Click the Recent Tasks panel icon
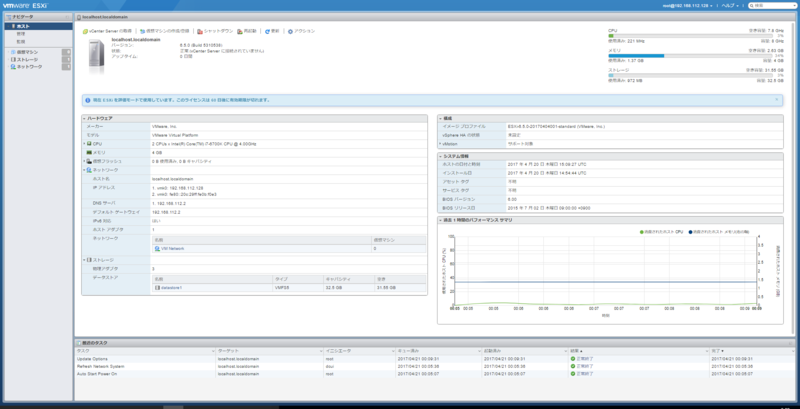This screenshot has height=409, width=800. tap(79, 343)
